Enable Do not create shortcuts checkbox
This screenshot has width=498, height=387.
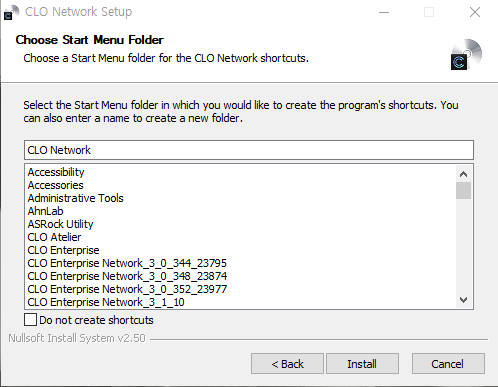pos(31,319)
